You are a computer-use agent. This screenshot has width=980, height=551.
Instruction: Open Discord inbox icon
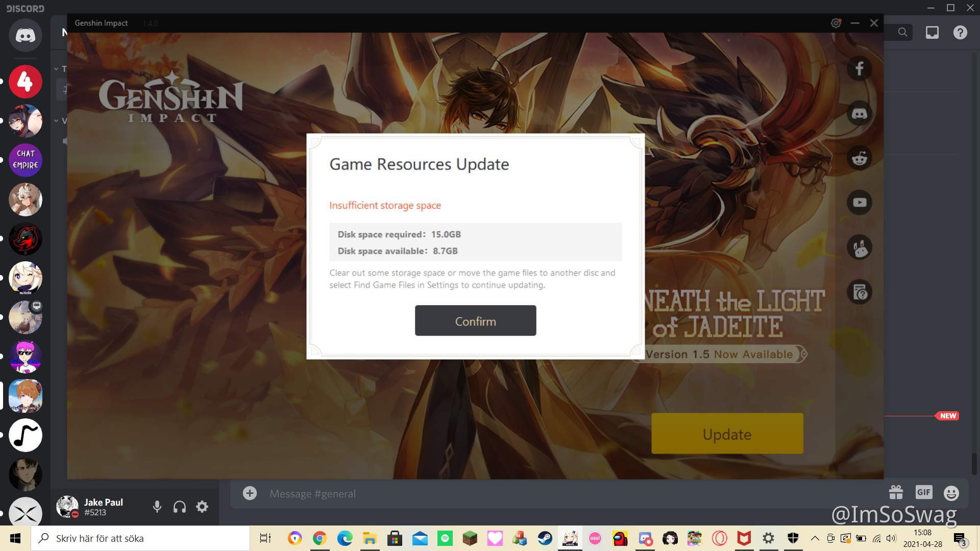pyautogui.click(x=932, y=33)
